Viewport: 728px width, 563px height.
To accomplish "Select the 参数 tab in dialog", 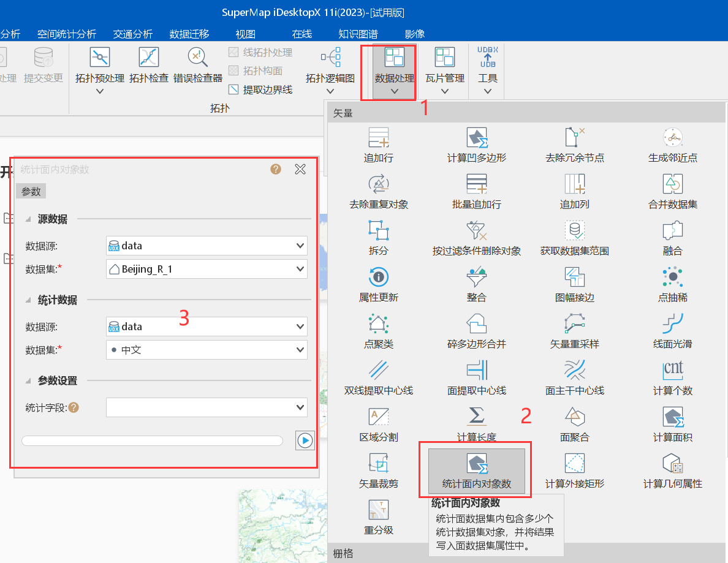I will click(x=31, y=191).
